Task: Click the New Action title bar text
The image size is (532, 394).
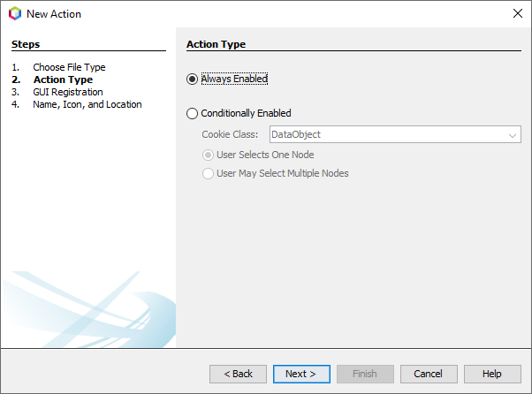Action: click(54, 14)
